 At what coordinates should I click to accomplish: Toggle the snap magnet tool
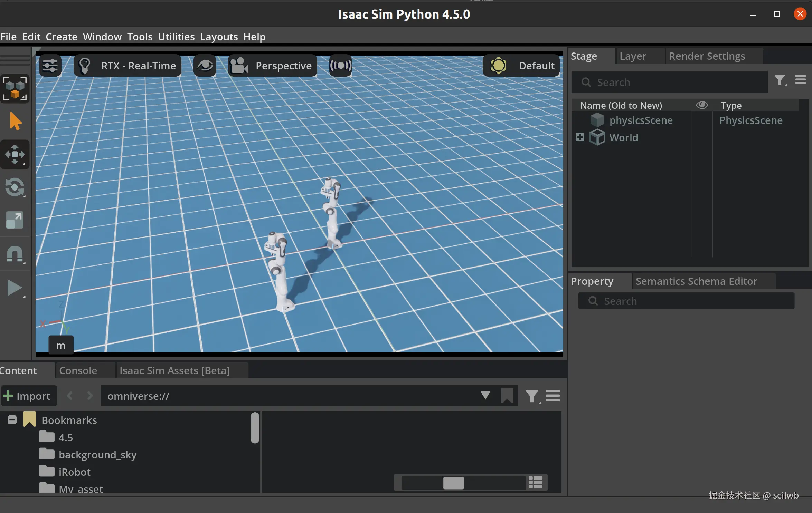click(x=15, y=254)
